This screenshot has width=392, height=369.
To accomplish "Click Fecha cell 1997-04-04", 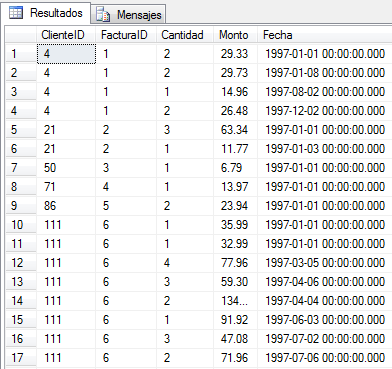I will coord(325,301).
